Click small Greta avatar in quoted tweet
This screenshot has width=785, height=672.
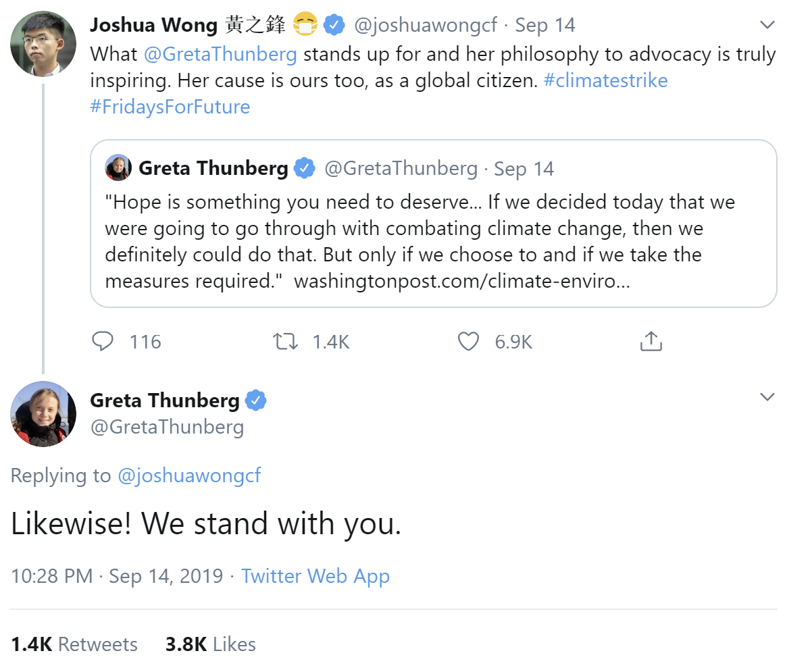118,167
